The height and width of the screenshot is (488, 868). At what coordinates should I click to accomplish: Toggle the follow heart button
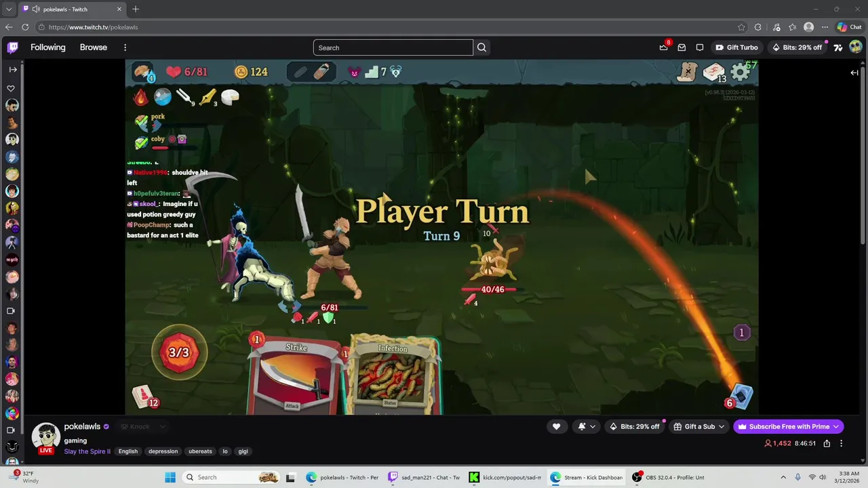pos(557,426)
